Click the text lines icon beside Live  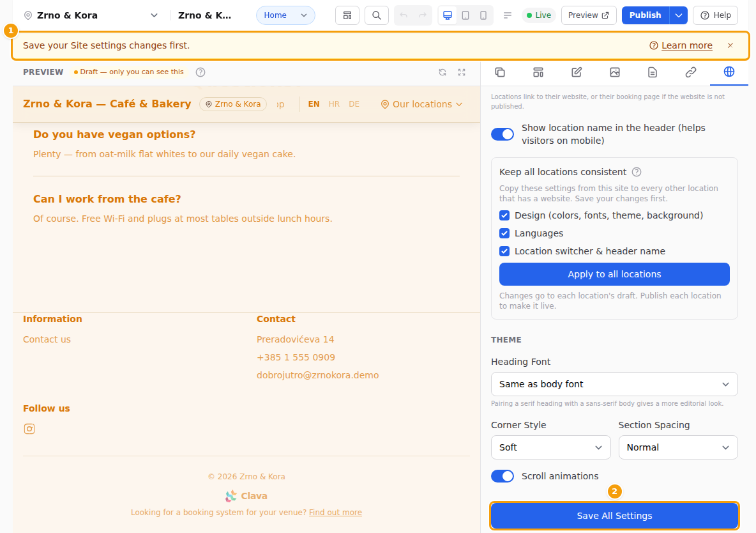(x=507, y=15)
